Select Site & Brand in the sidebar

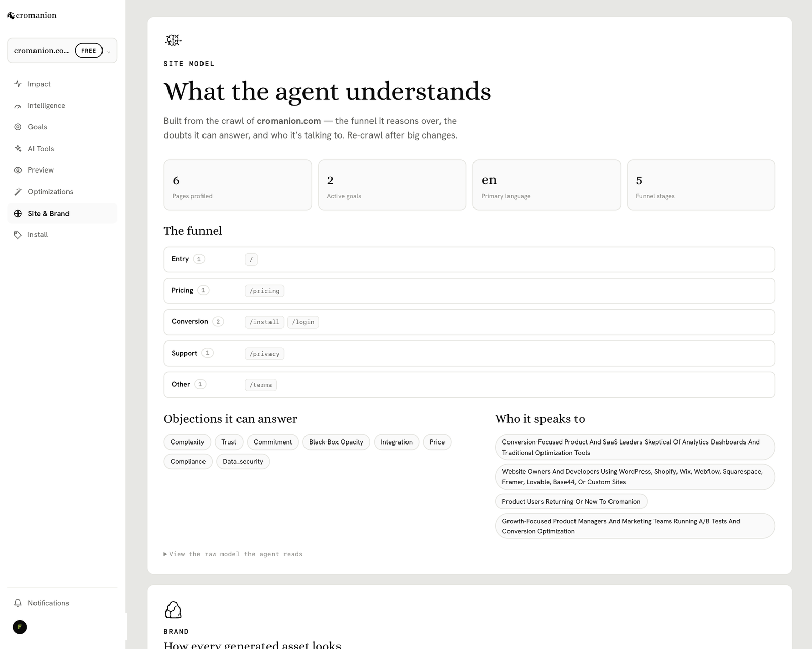pos(62,214)
